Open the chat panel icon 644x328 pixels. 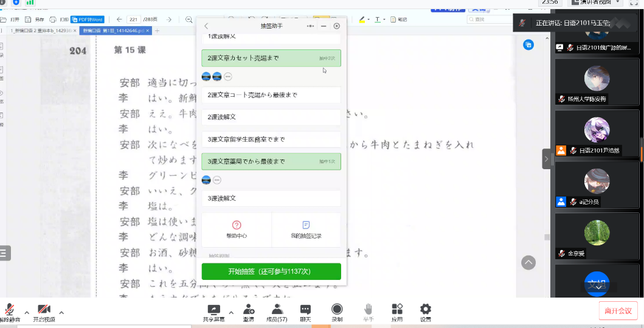pos(305,311)
